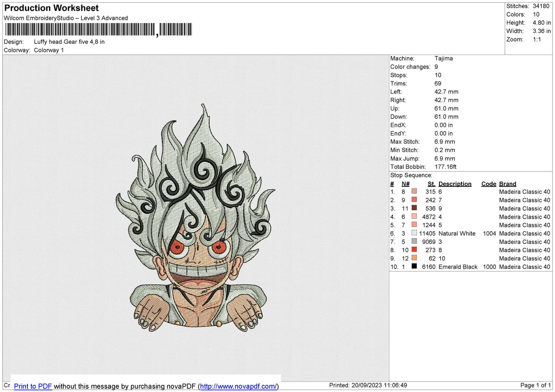Click the EndX value 0.00 in

coord(444,125)
